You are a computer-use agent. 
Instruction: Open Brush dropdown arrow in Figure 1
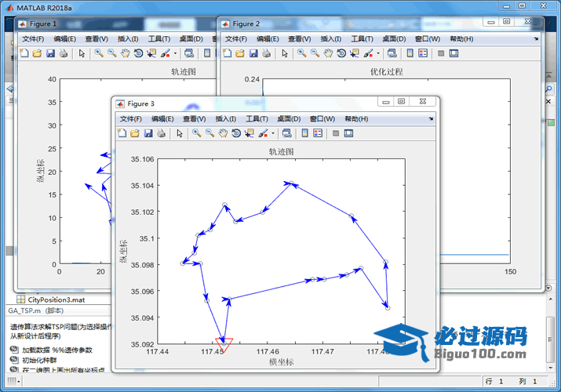(x=175, y=53)
